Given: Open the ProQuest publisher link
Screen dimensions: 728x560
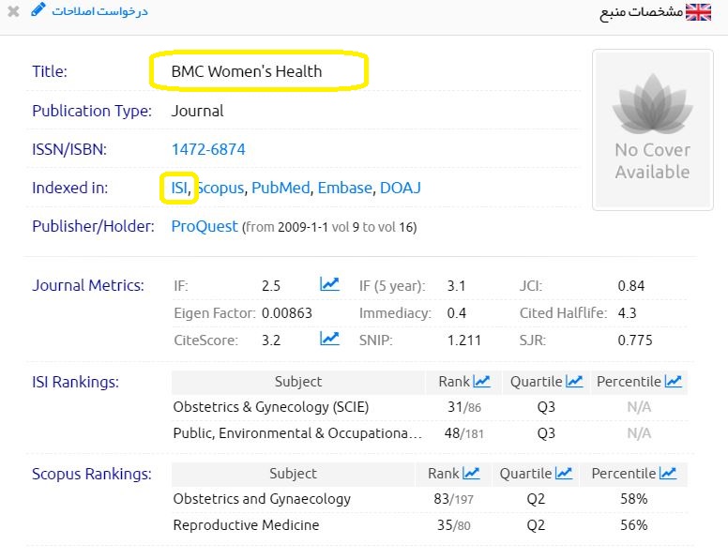Looking at the screenshot, I should point(205,226).
